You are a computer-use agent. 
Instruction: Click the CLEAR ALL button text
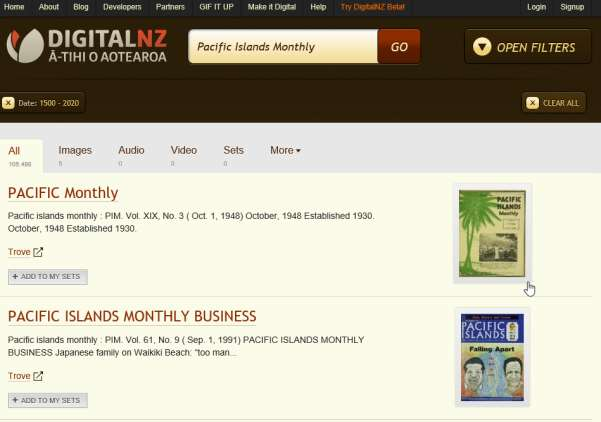[561, 103]
